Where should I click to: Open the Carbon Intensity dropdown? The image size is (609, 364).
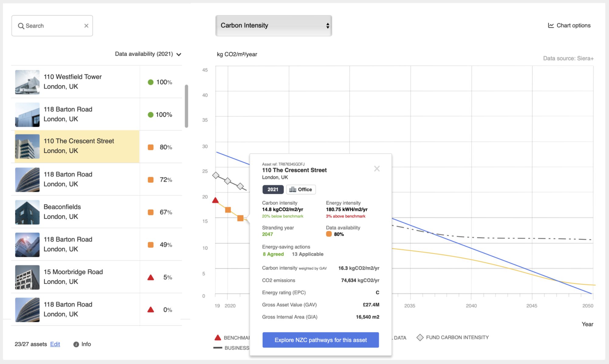click(x=274, y=26)
